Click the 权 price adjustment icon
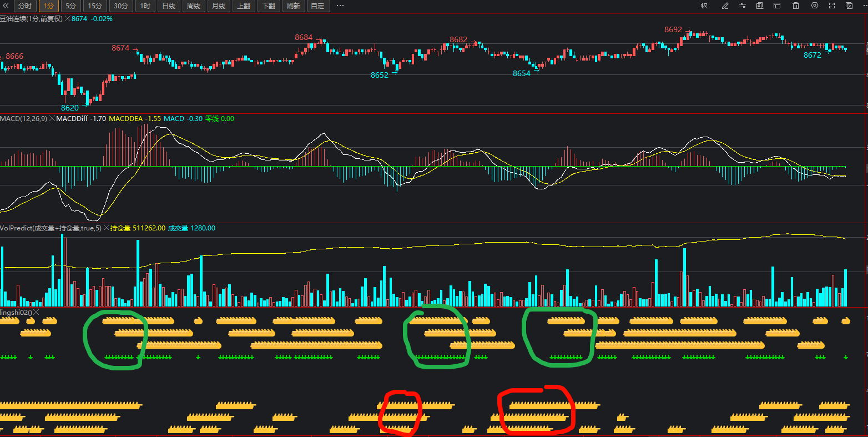 (x=704, y=6)
